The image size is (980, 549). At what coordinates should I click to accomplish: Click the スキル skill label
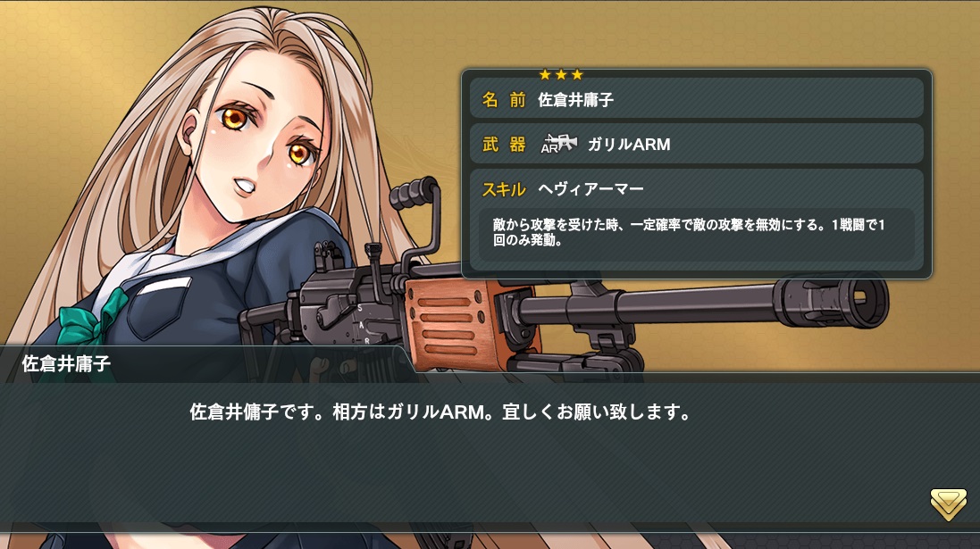tap(504, 189)
